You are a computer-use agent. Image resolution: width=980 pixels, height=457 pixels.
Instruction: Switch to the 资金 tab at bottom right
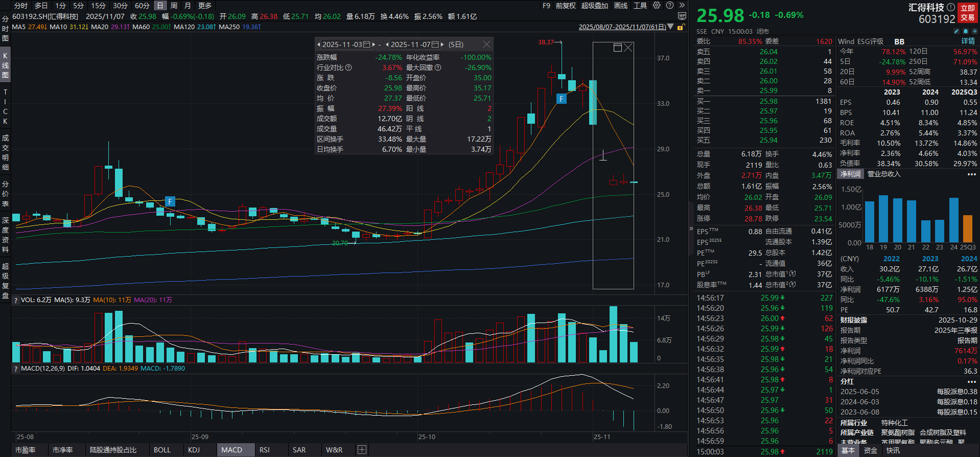(870, 450)
